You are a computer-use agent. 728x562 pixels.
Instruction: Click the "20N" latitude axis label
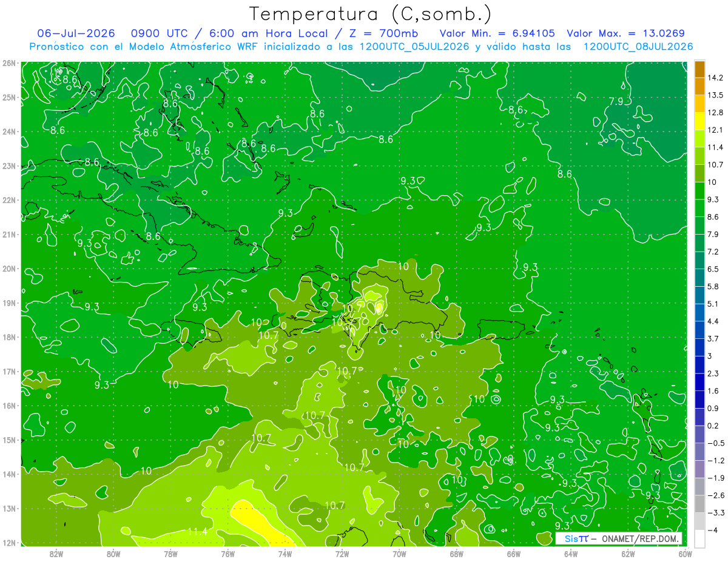(x=8, y=269)
